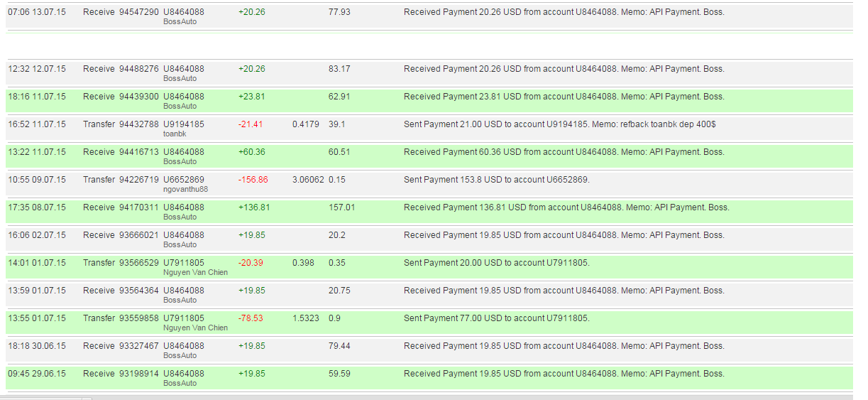Click the timestamp 12:32 12.07.15
The image size is (868, 400).
click(x=37, y=69)
